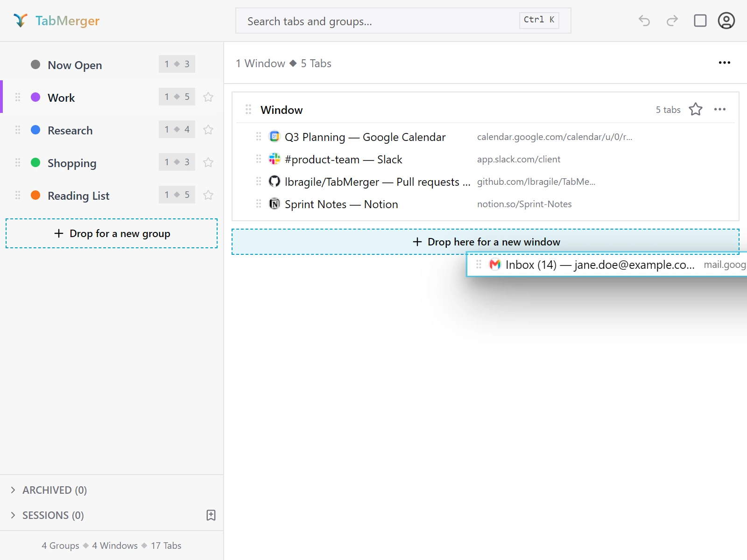Viewport: 747px width, 560px height.
Task: Click the Search tabs and groups field
Action: [403, 21]
